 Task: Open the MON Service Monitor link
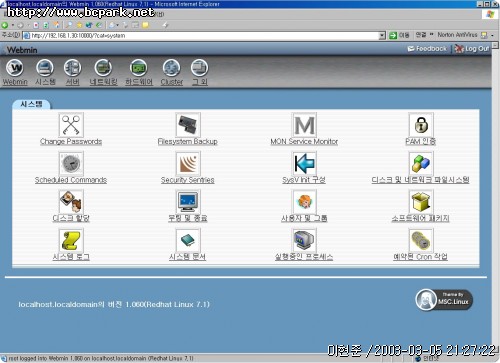(x=304, y=142)
